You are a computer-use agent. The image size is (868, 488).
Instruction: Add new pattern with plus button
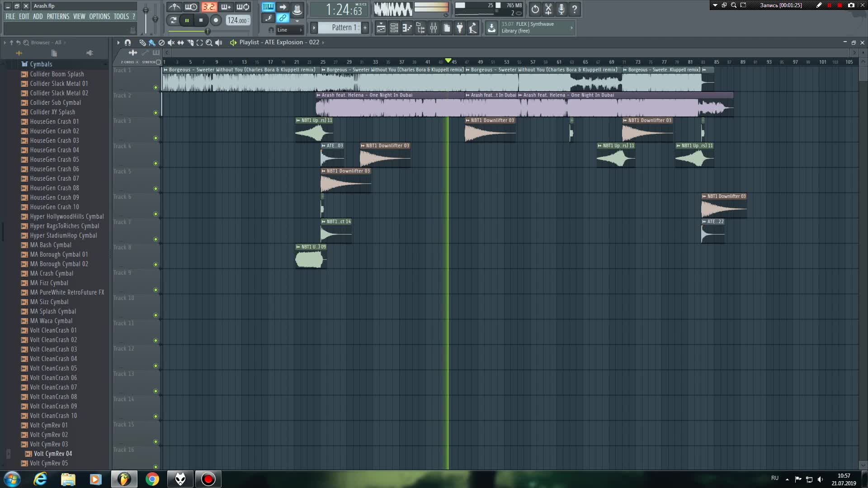[x=365, y=28]
